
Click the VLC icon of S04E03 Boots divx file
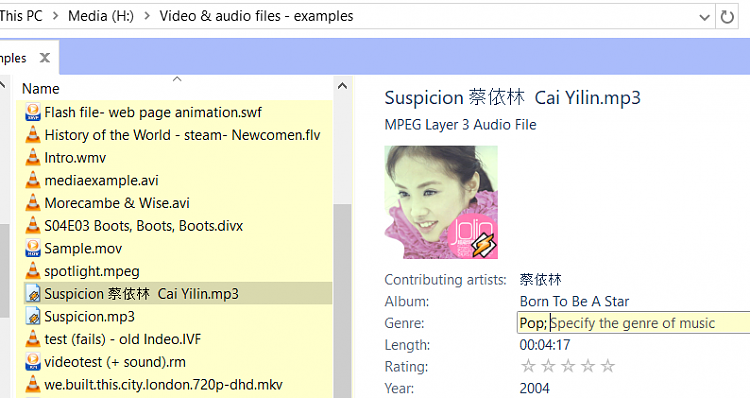(x=33, y=225)
